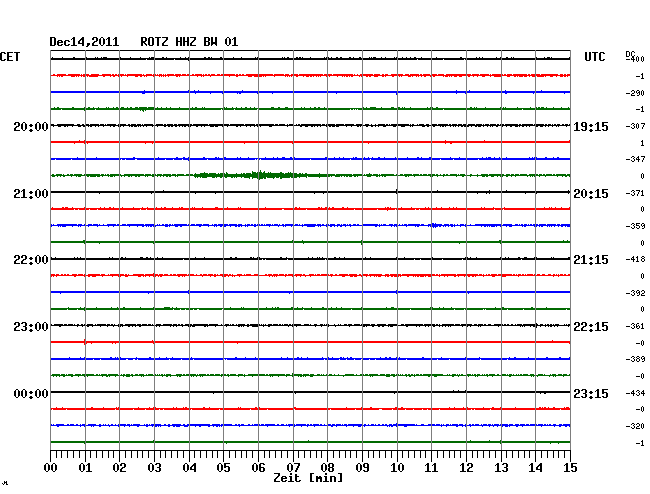Click the UTC timezone label

coord(594,57)
